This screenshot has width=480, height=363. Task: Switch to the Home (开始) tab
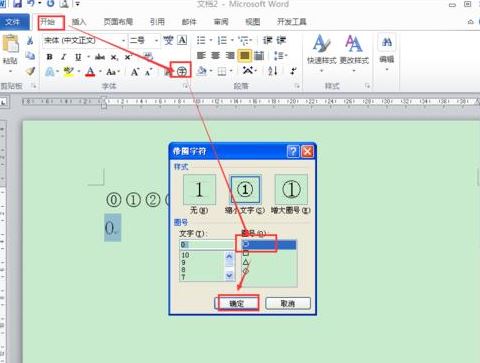[x=48, y=22]
